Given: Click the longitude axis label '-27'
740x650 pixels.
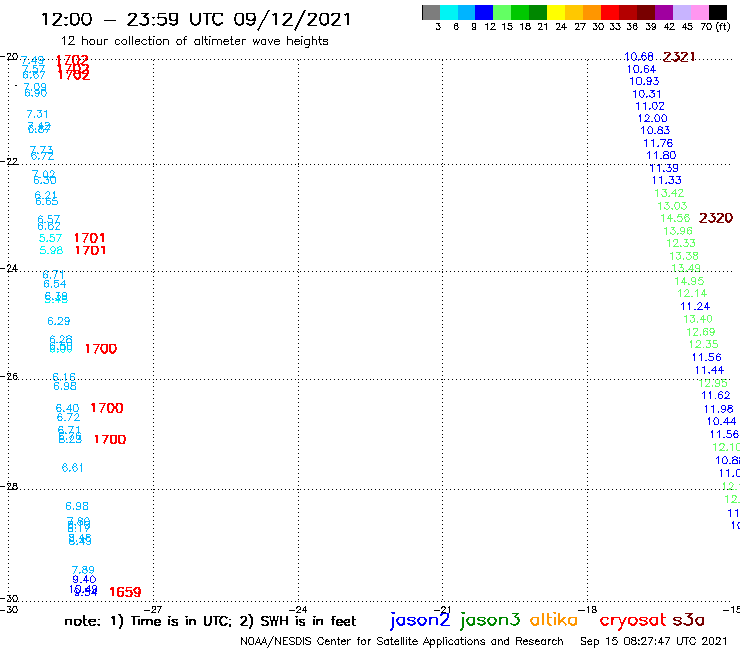Looking at the screenshot, I should pos(153,609).
